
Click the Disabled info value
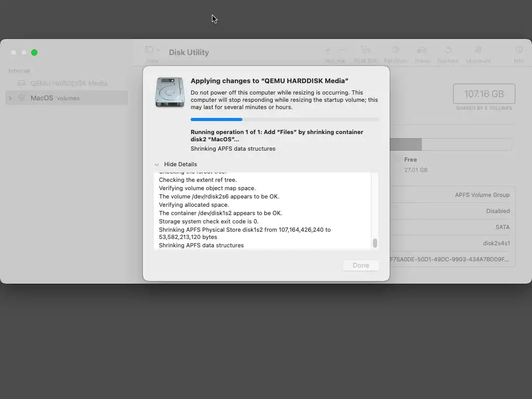point(498,211)
